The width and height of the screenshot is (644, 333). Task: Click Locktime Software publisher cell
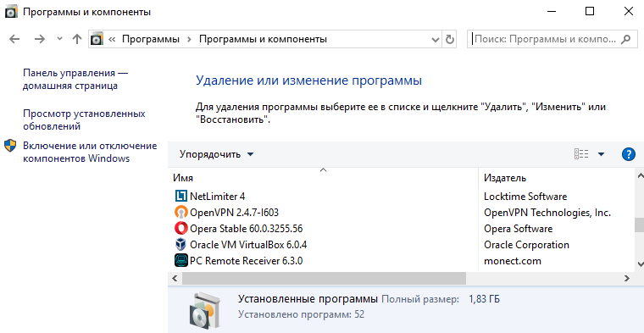coord(525,197)
